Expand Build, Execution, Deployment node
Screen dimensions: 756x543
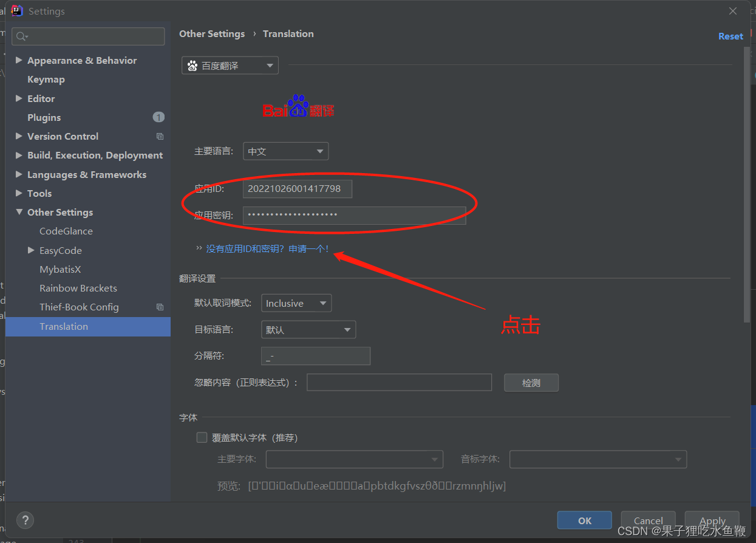[x=19, y=155]
